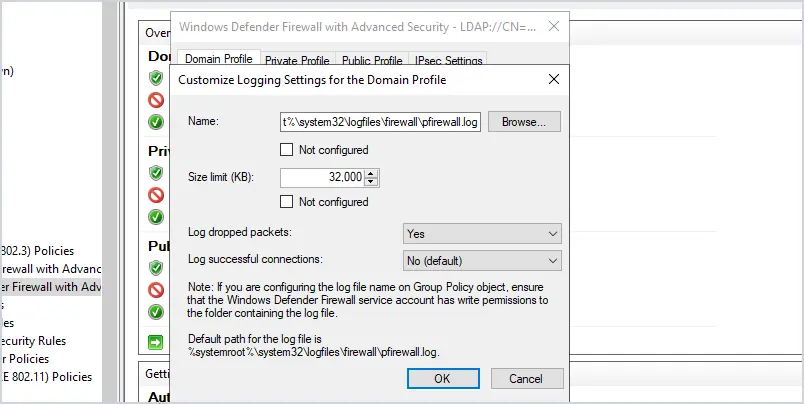Click the green shield icon under Public heading
This screenshot has width=804, height=404.
pos(156,268)
